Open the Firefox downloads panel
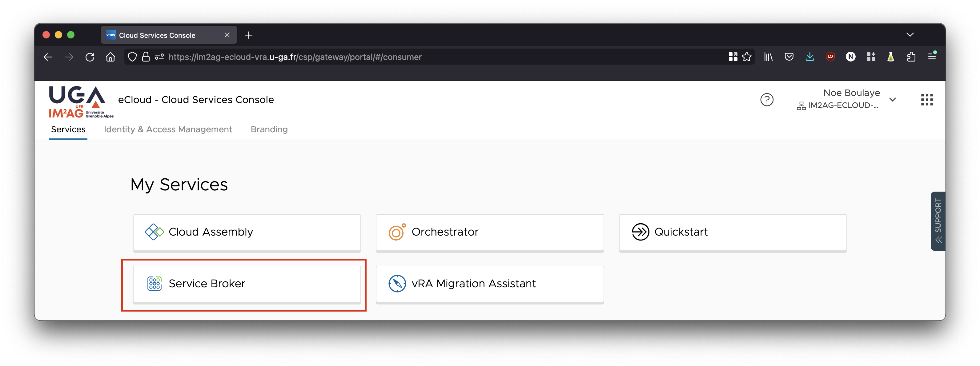Screen dimensions: 980x366 [809, 57]
